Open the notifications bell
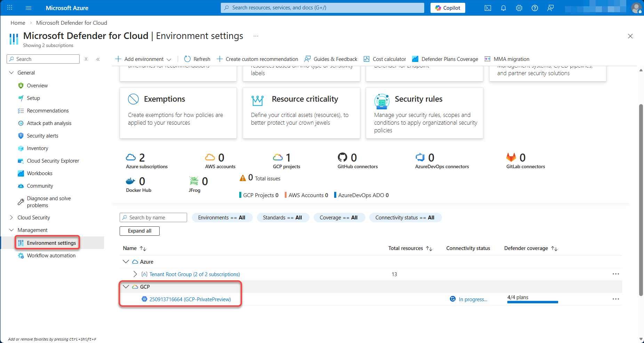644x343 pixels. 504,8
